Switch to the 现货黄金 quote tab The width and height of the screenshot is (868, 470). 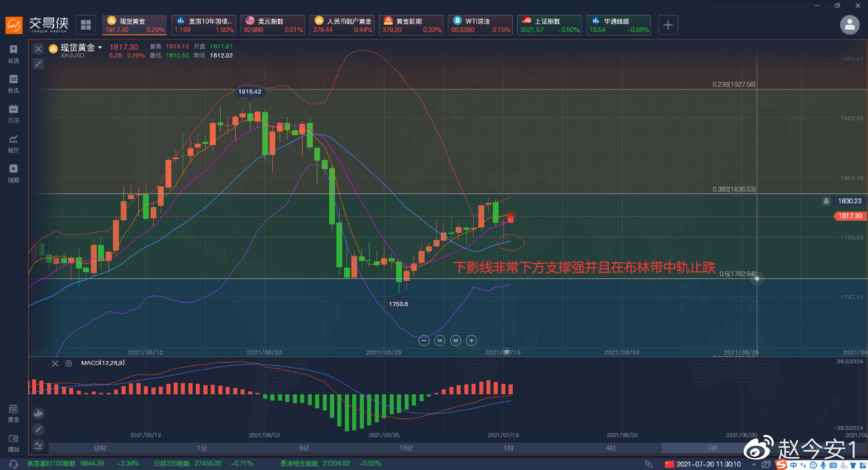[134, 25]
